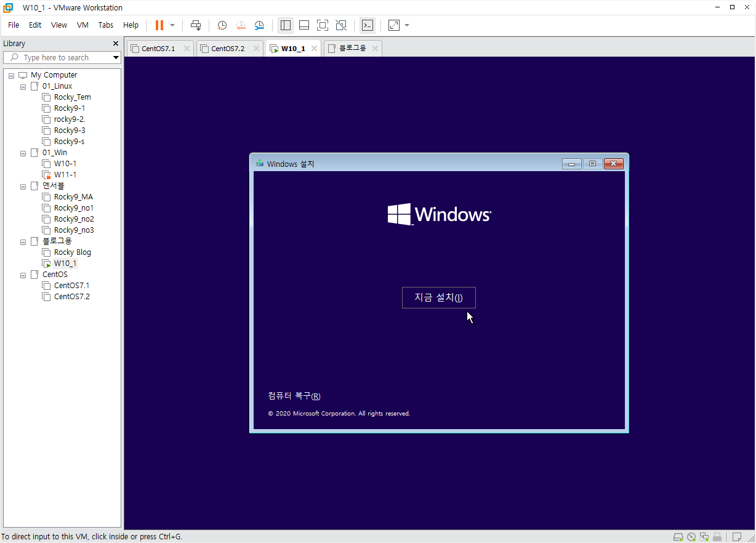Toggle the console view icon

point(367,25)
